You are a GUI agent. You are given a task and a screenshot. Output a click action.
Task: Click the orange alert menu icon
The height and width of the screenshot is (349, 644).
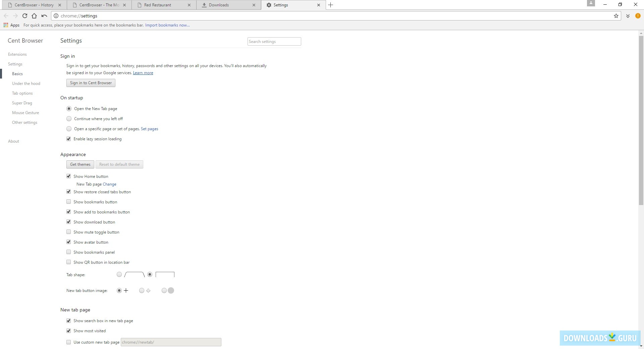638,16
